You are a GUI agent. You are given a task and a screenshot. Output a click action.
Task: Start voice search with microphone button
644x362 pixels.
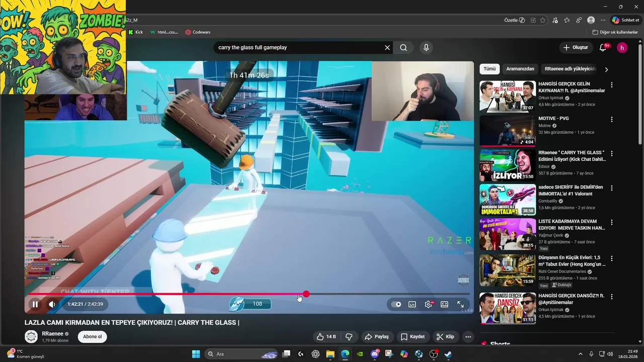[426, 47]
